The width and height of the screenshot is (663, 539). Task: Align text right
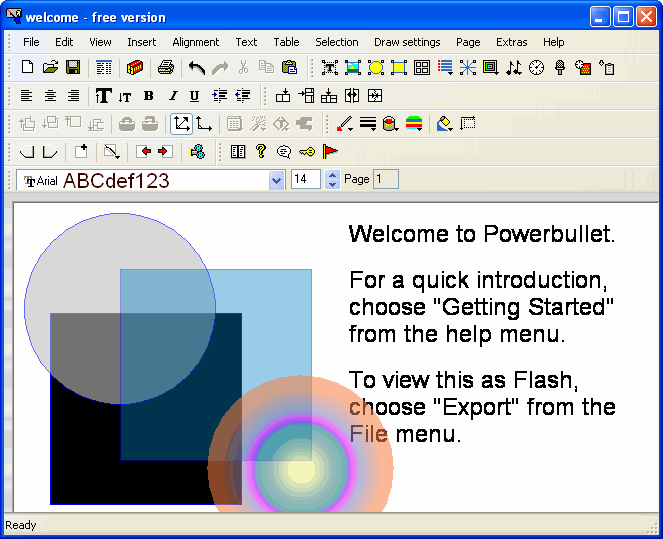(x=74, y=96)
